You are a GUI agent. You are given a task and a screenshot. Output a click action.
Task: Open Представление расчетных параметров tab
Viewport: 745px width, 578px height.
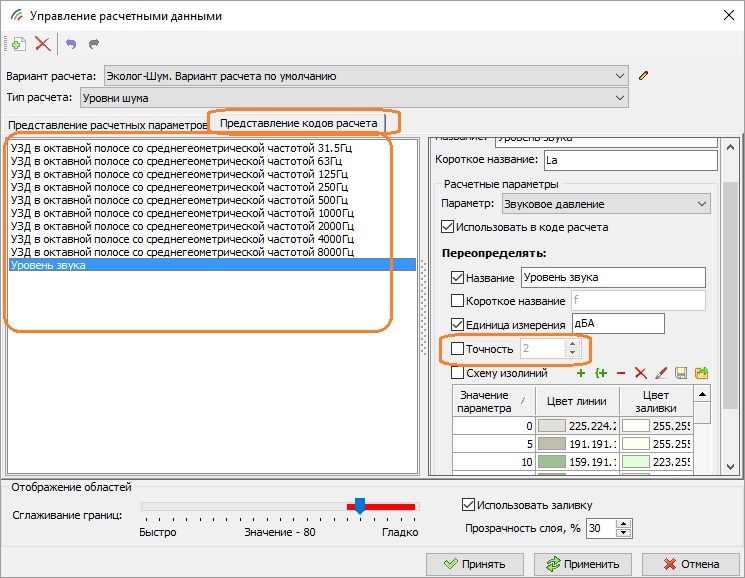tap(105, 125)
